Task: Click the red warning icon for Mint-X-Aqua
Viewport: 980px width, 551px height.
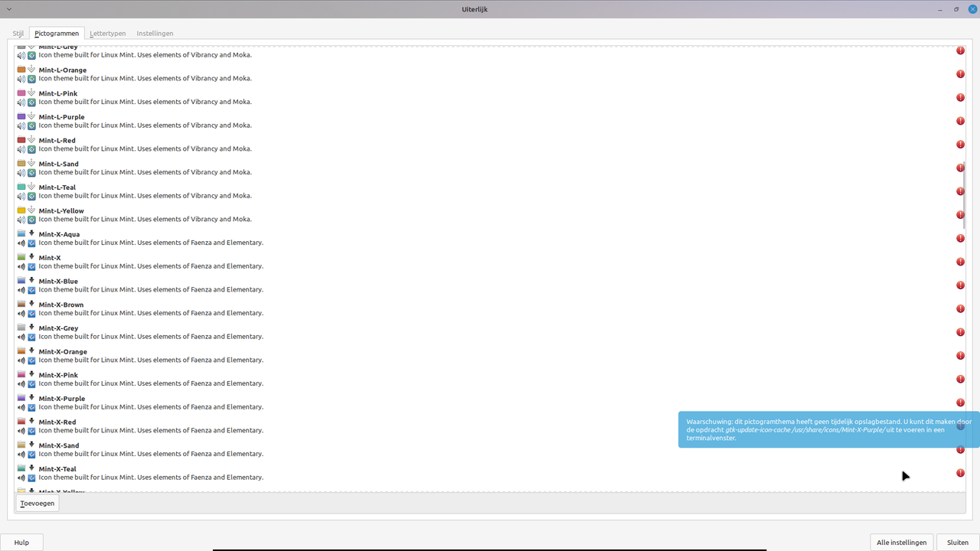Action: (x=960, y=238)
